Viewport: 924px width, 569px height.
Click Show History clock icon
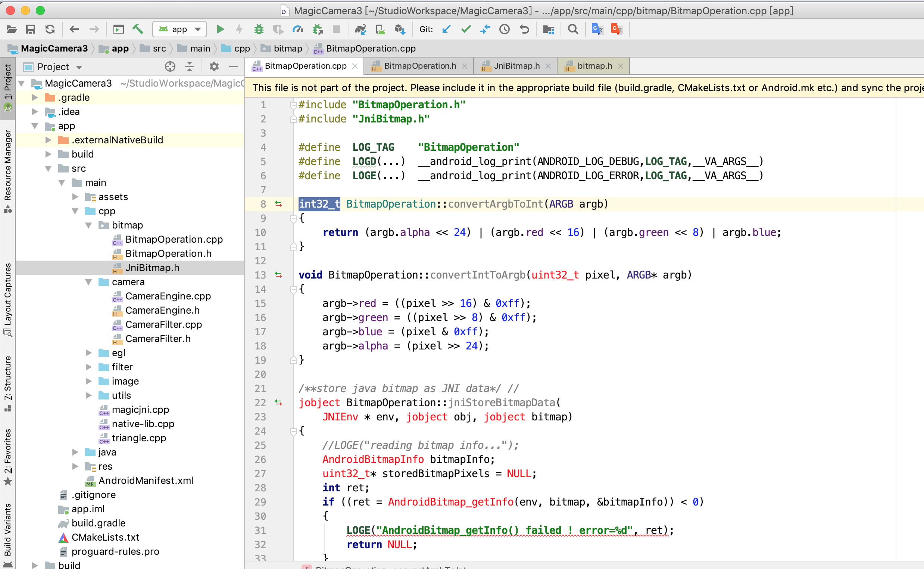[504, 29]
